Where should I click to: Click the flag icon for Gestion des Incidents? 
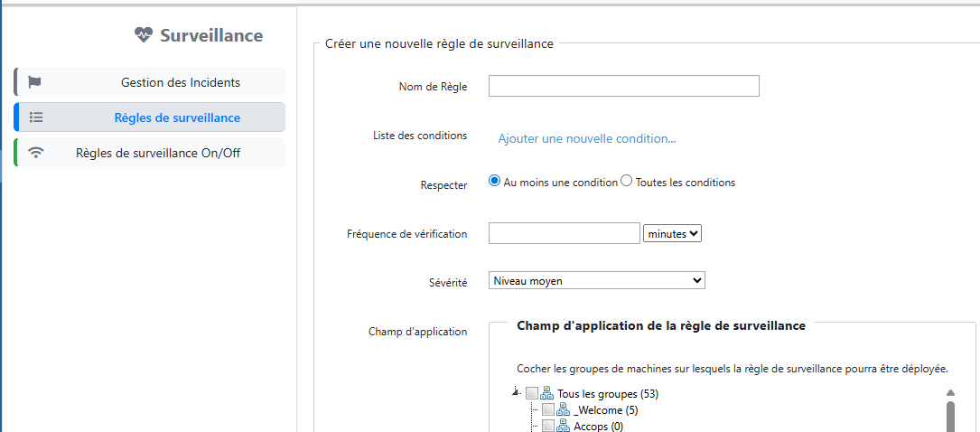35,82
